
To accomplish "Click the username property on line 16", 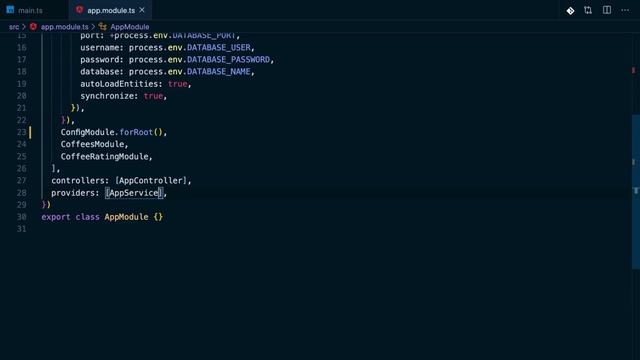I will point(100,48).
